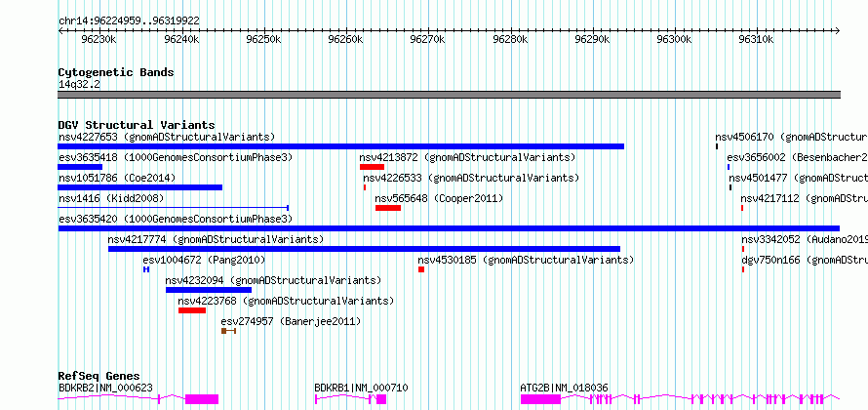Select the nsv4217112 red tick marker

[x=742, y=208]
